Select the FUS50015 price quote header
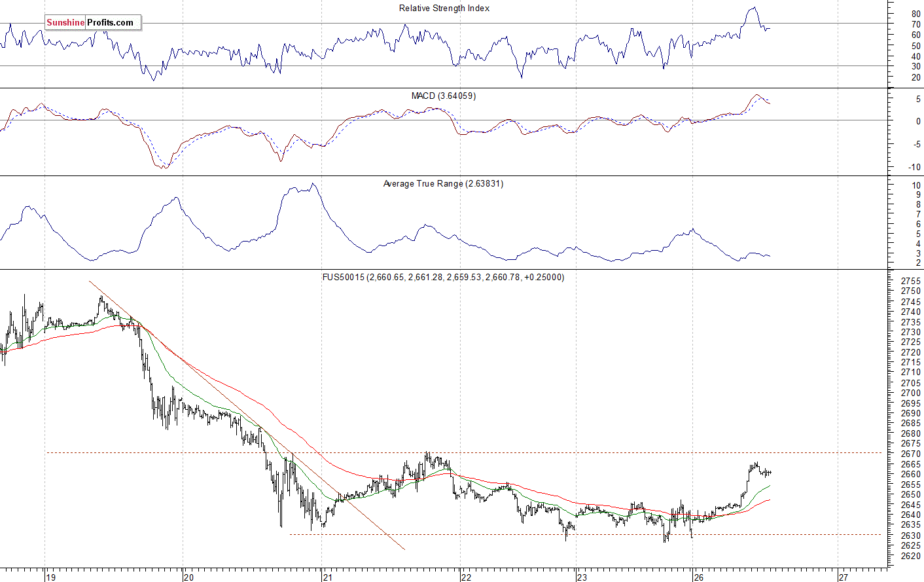 click(x=443, y=278)
